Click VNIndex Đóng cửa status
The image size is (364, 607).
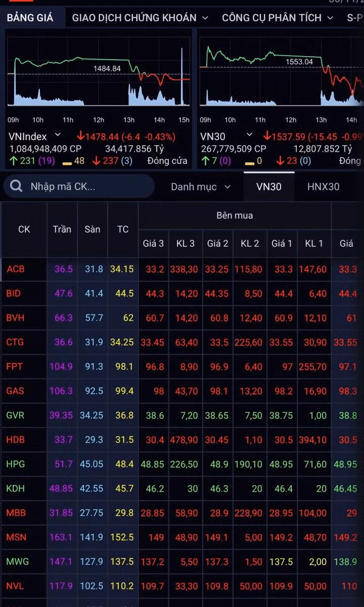[x=167, y=161]
